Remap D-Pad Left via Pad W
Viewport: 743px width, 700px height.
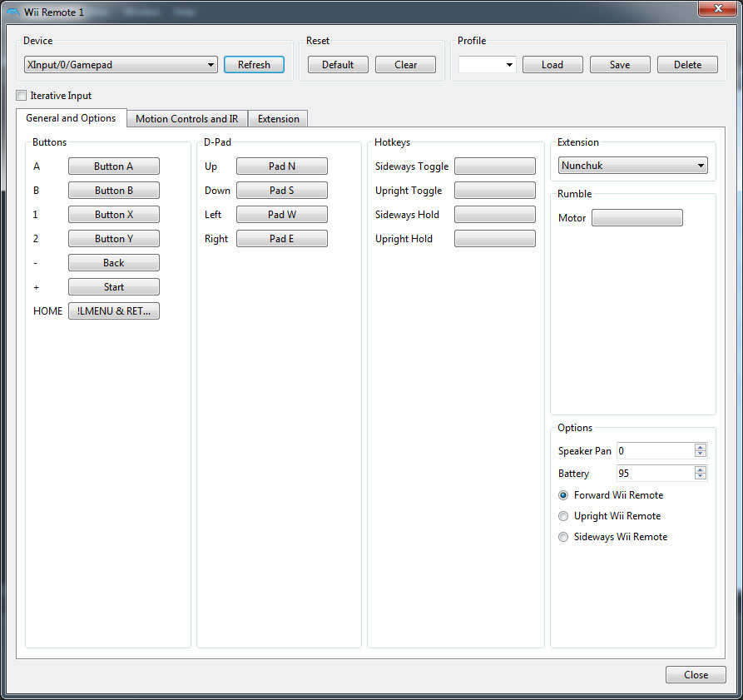282,215
